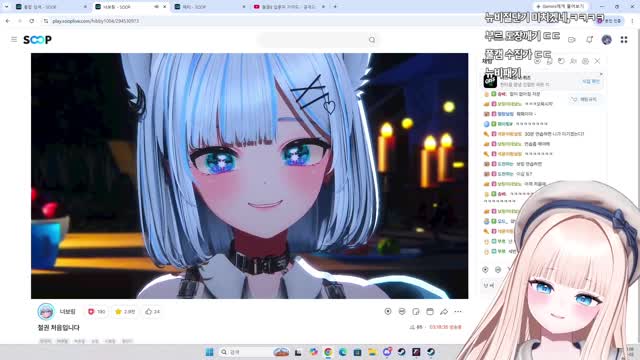Click the calendar icon below video

coord(430,311)
